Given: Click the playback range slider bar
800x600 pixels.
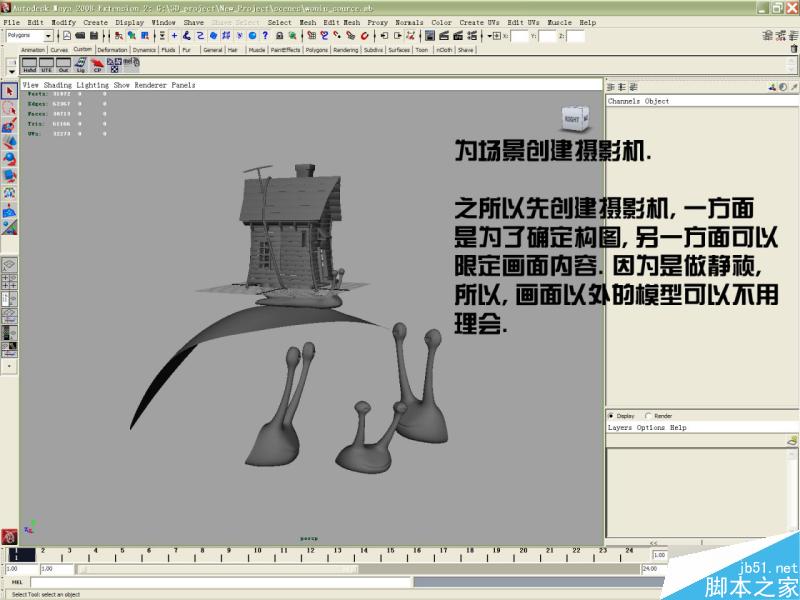Looking at the screenshot, I should pyautogui.click(x=217, y=569).
